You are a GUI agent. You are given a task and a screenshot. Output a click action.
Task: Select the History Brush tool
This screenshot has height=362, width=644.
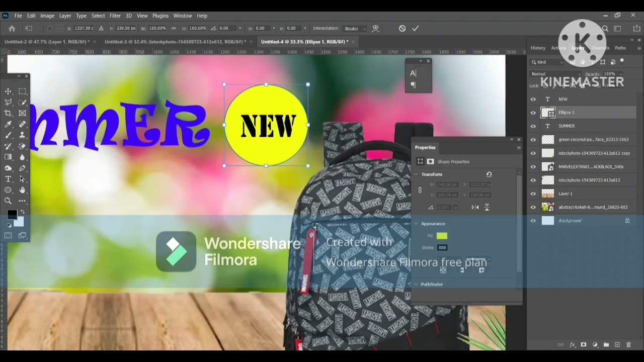[8, 146]
